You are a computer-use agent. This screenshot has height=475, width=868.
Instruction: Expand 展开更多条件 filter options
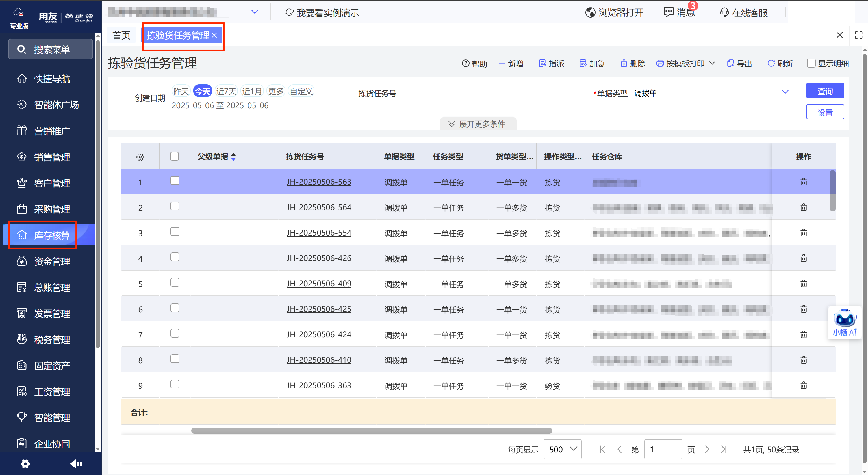click(478, 124)
